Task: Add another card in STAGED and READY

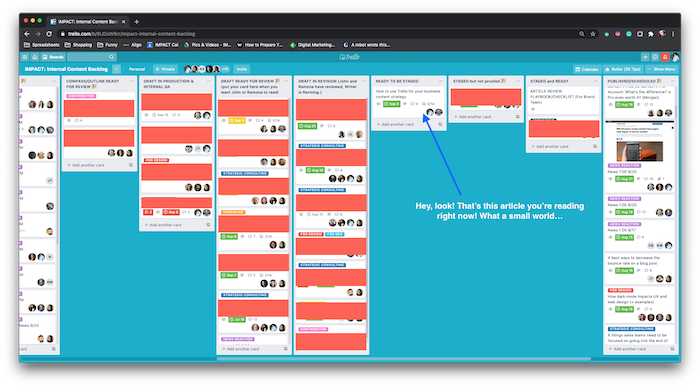Action: click(x=550, y=146)
